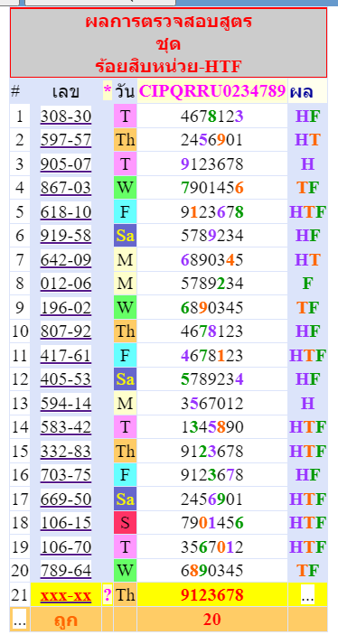Click the total 20 in the footer row
This screenshot has width=338, height=644.
(x=212, y=620)
